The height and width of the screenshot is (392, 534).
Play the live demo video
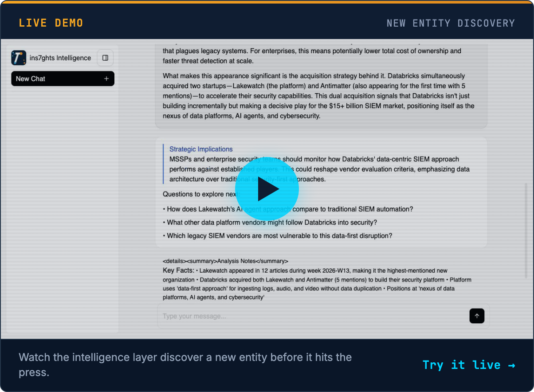[x=267, y=189]
